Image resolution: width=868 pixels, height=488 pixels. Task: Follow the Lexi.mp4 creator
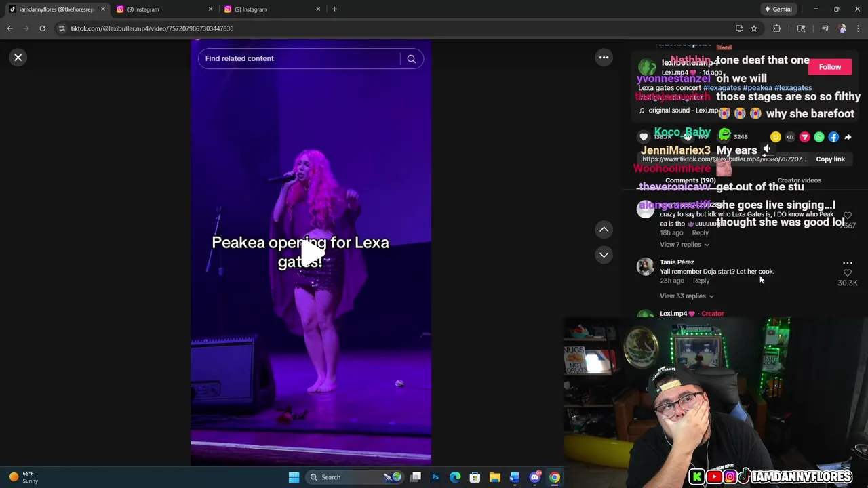(x=829, y=67)
